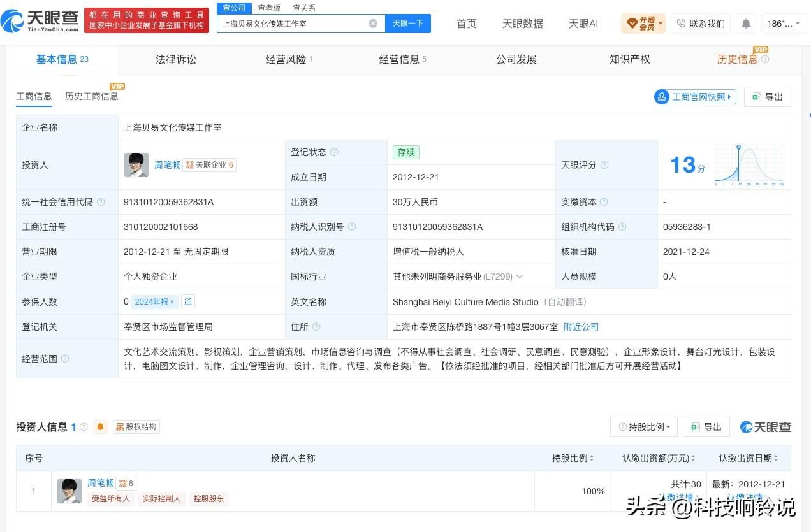
Task: Go to 首页 in top navigation
Action: click(467, 24)
